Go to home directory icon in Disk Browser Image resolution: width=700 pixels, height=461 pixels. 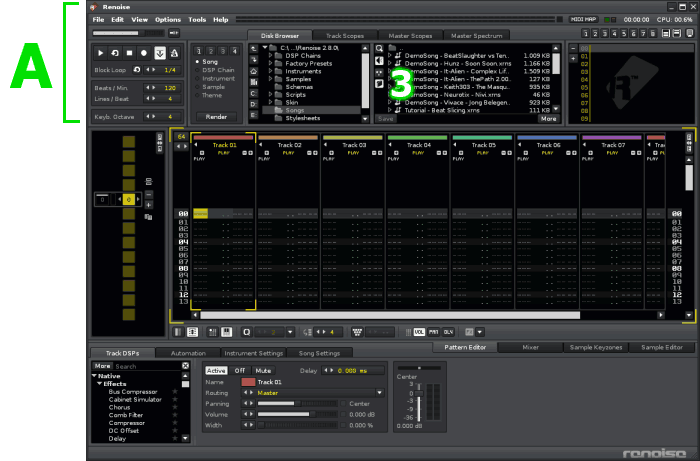(254, 71)
